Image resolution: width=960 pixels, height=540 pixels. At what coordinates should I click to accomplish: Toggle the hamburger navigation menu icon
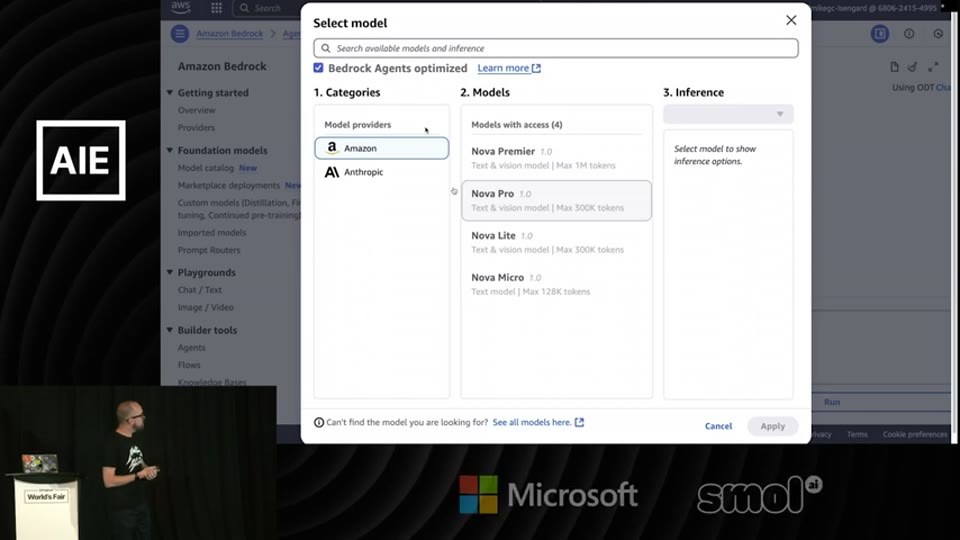179,34
